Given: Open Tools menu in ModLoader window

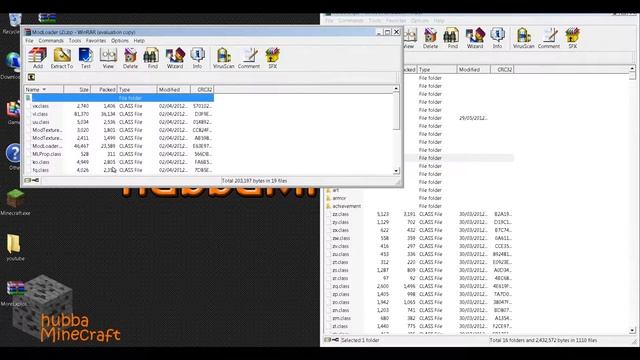Looking at the screenshot, I should 75,41.
